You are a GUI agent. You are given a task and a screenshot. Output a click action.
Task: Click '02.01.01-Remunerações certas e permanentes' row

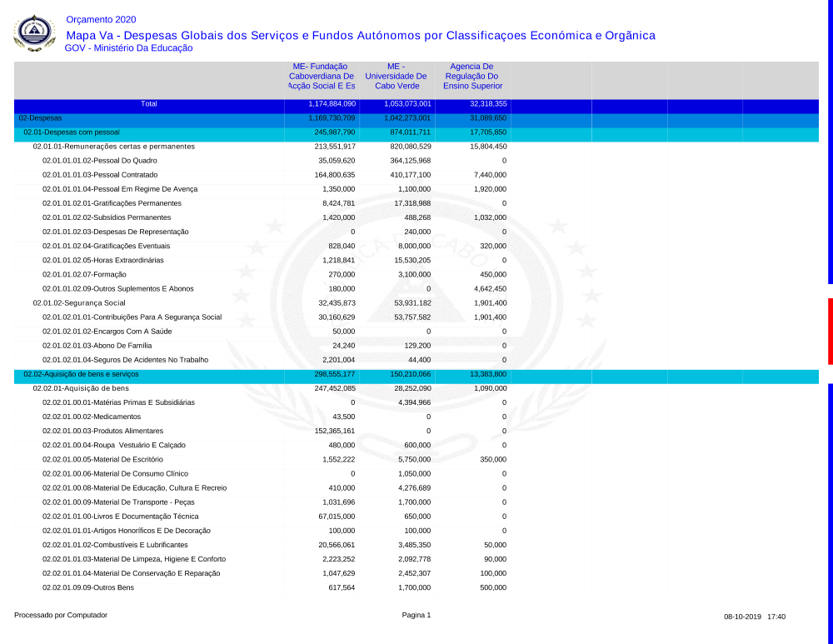point(113,147)
